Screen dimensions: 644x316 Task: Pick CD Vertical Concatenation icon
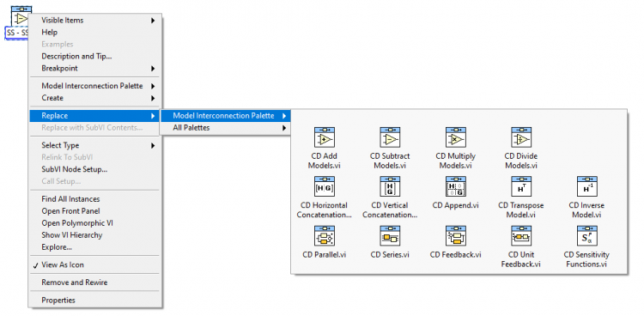coord(390,186)
